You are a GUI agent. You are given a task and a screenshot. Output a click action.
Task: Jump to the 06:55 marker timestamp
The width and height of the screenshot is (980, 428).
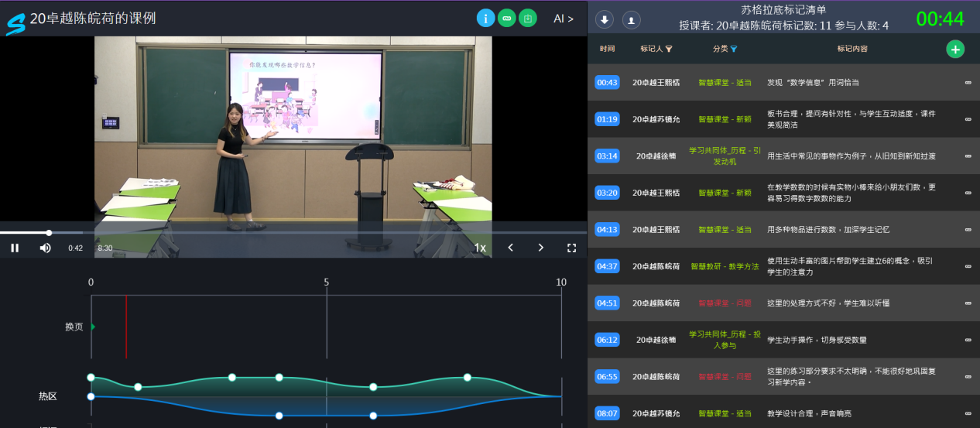coord(607,376)
